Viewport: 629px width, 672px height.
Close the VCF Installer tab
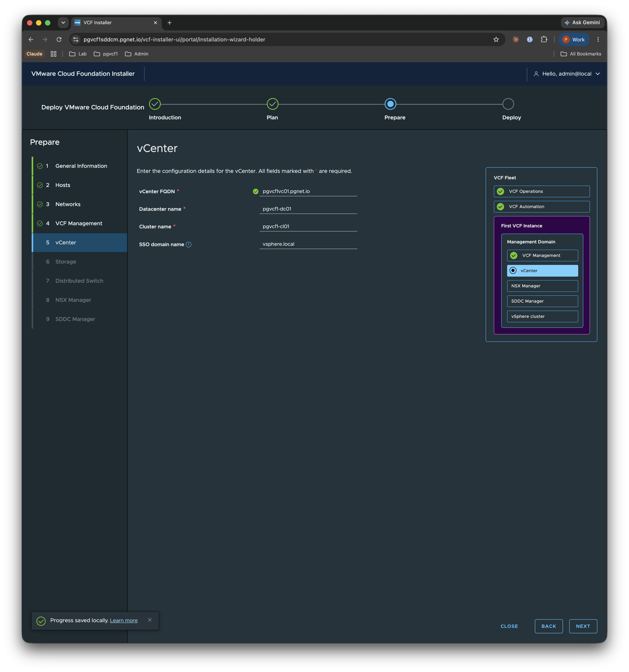pyautogui.click(x=155, y=23)
